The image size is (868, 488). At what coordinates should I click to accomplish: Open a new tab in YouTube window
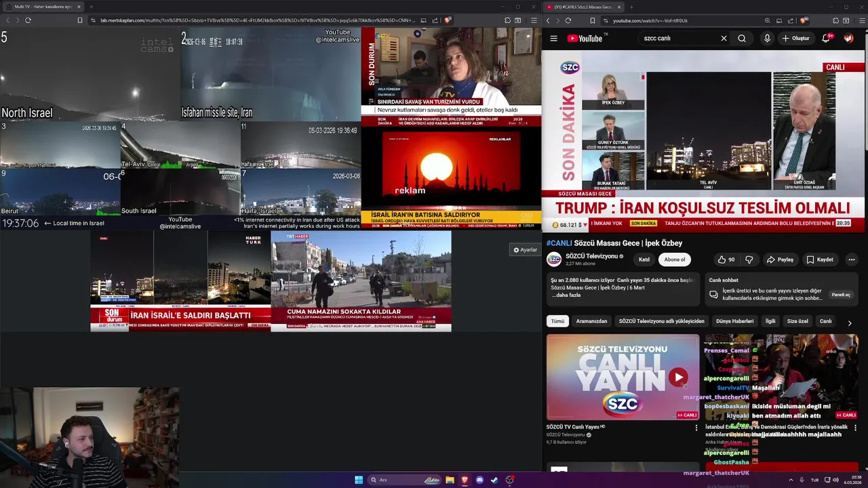point(631,7)
